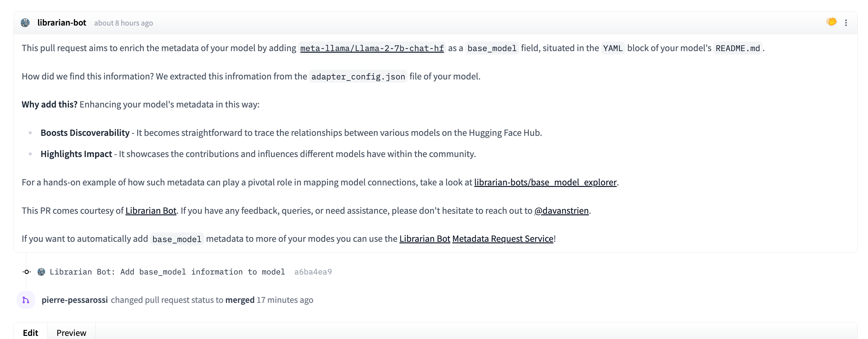Click the bot avatar next to the commit message
This screenshot has width=868, height=339.
41,272
